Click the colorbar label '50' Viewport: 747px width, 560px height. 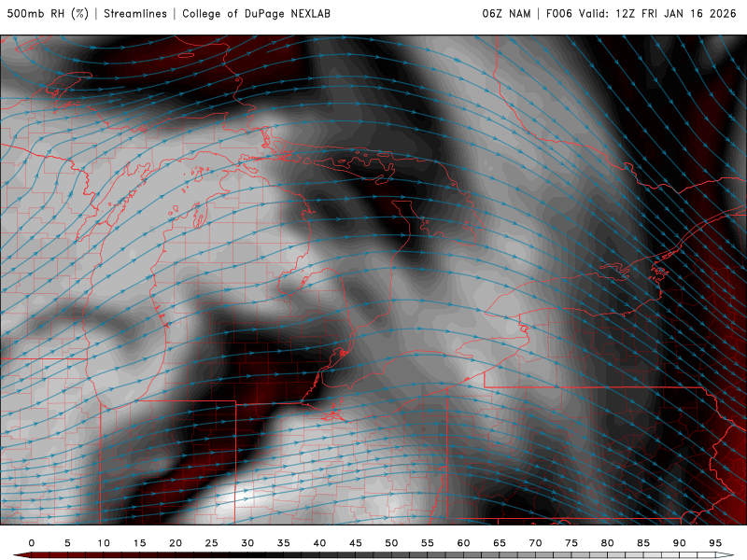[391, 543]
